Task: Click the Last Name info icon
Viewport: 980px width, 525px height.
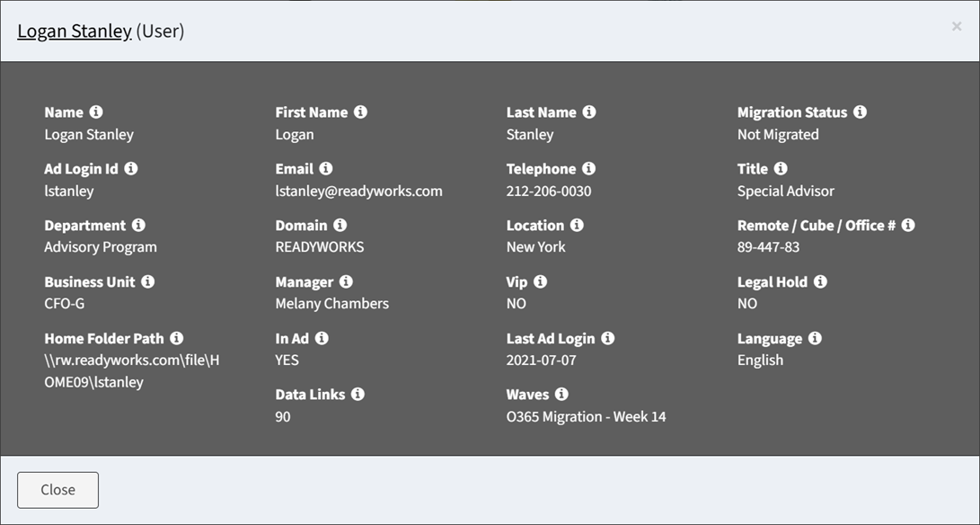Action: point(589,112)
